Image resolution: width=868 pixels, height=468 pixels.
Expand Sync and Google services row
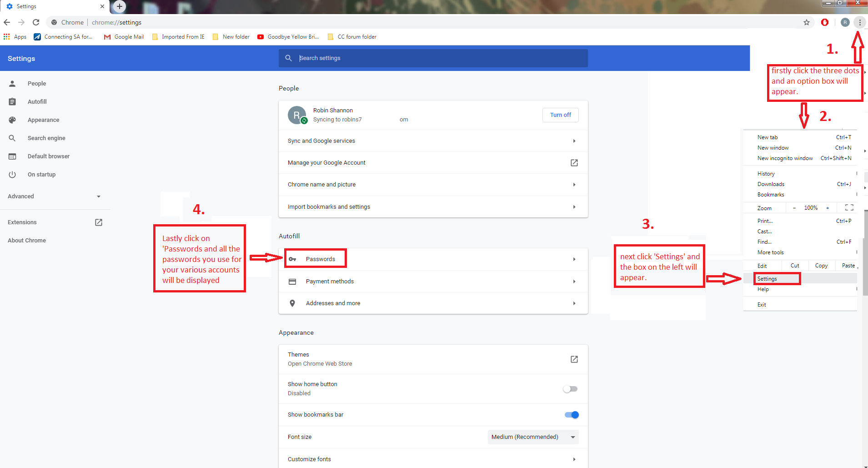[x=574, y=141]
